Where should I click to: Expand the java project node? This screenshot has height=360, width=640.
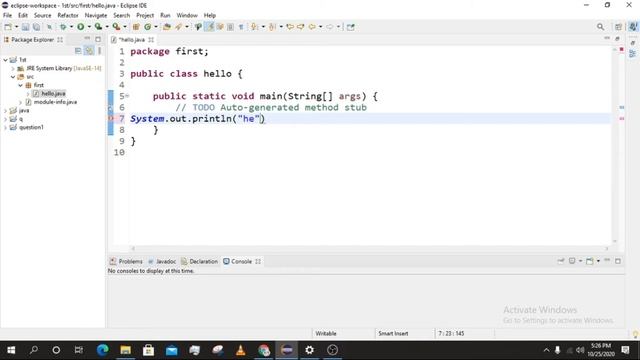5,111
